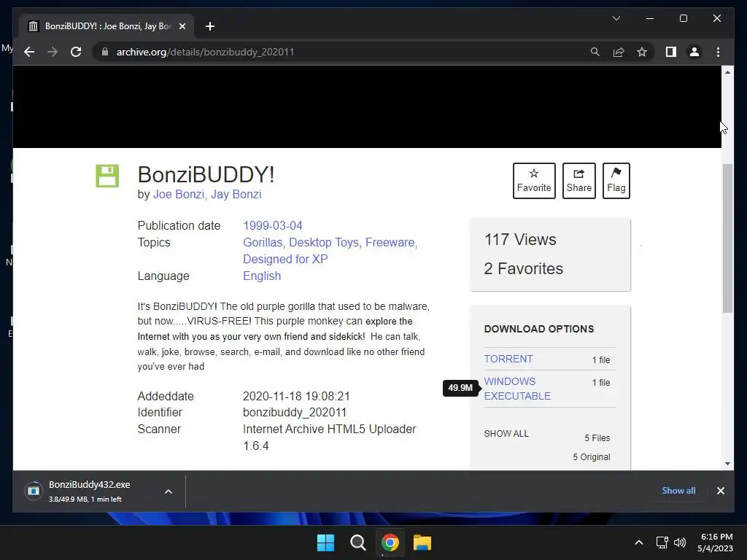Favorite this item

[x=534, y=181]
